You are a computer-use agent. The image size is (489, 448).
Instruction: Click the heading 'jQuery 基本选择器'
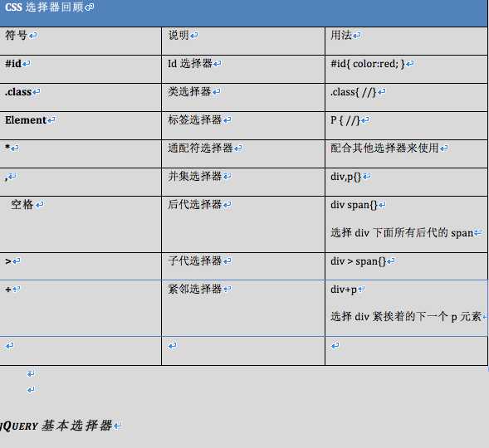(56, 426)
